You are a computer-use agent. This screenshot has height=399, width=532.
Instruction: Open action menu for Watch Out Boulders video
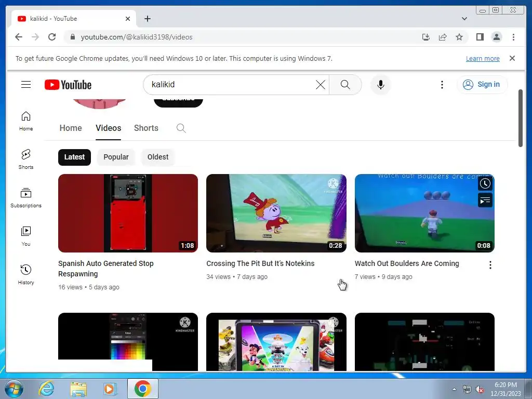click(x=490, y=265)
